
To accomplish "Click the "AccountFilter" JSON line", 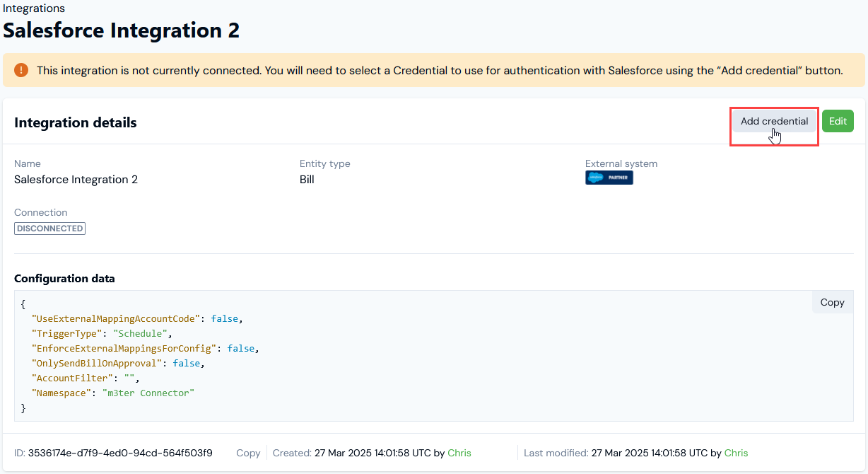I will 86,378.
